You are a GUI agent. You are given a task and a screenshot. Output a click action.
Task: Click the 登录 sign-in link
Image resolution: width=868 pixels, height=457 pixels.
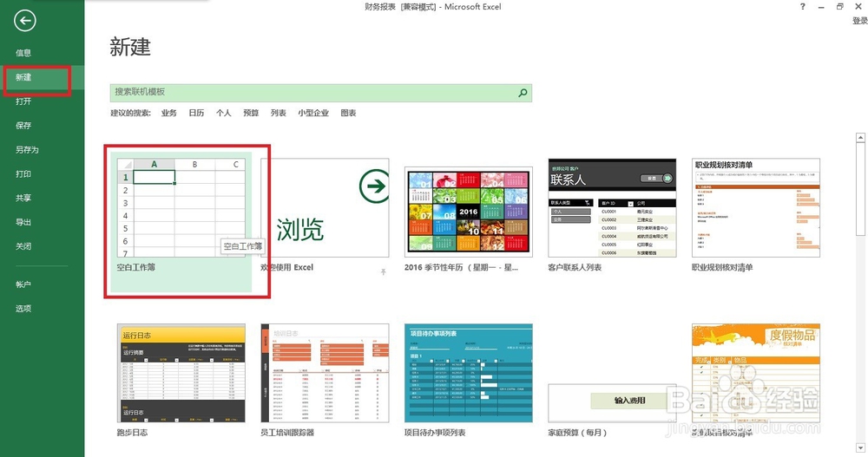tap(859, 21)
